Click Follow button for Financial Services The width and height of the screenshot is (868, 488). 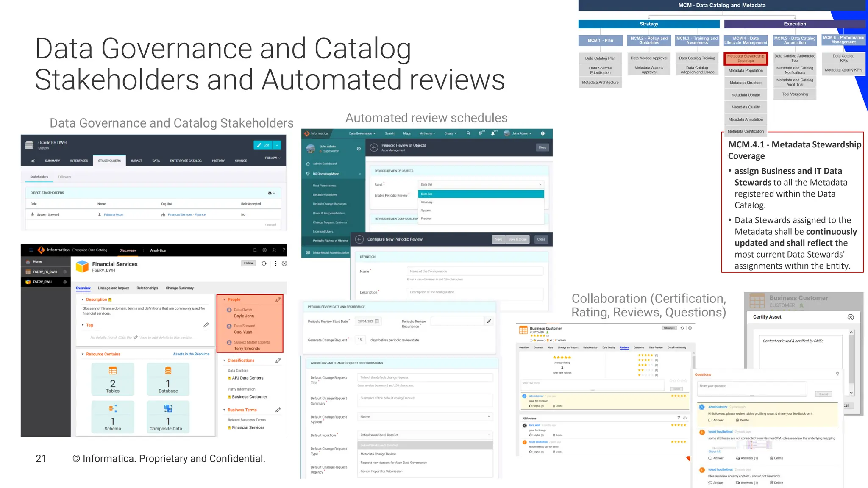click(248, 263)
